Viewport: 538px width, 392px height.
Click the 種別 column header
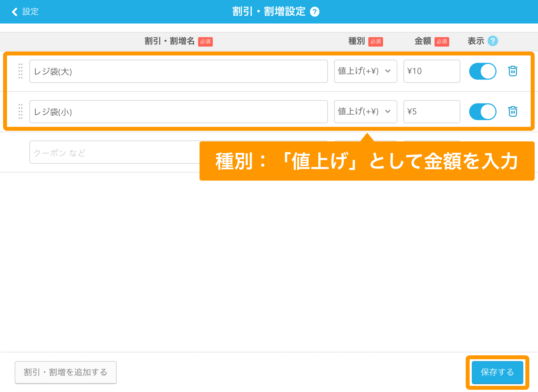pyautogui.click(x=356, y=41)
